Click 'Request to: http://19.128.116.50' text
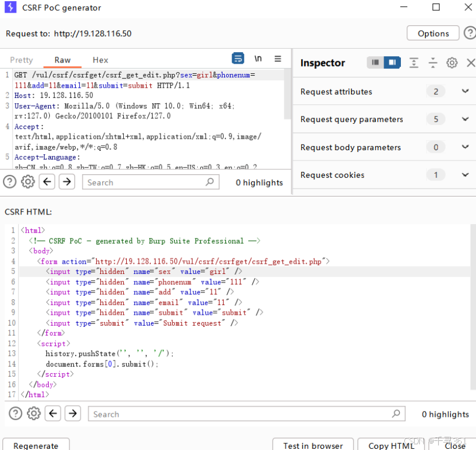The width and height of the screenshot is (476, 450). [x=69, y=33]
